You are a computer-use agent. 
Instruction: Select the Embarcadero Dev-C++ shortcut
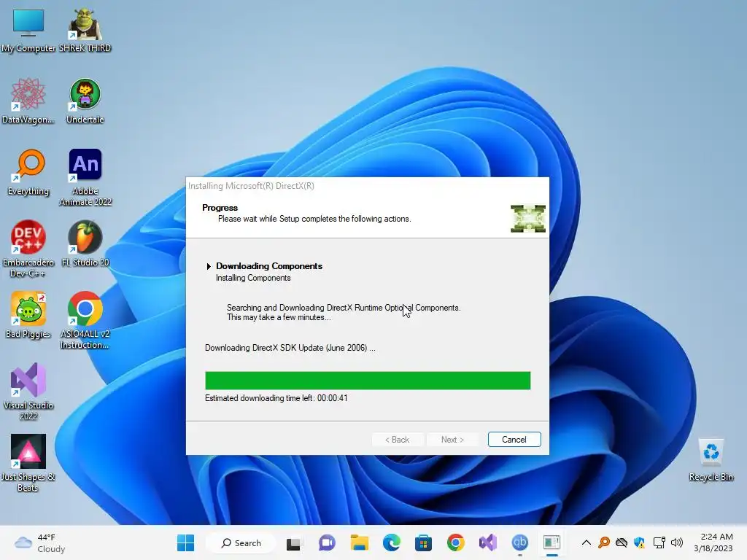(28, 249)
